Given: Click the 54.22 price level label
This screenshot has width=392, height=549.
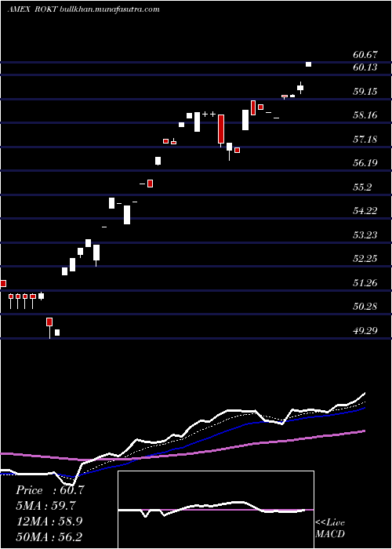Looking at the screenshot, I should tap(365, 211).
